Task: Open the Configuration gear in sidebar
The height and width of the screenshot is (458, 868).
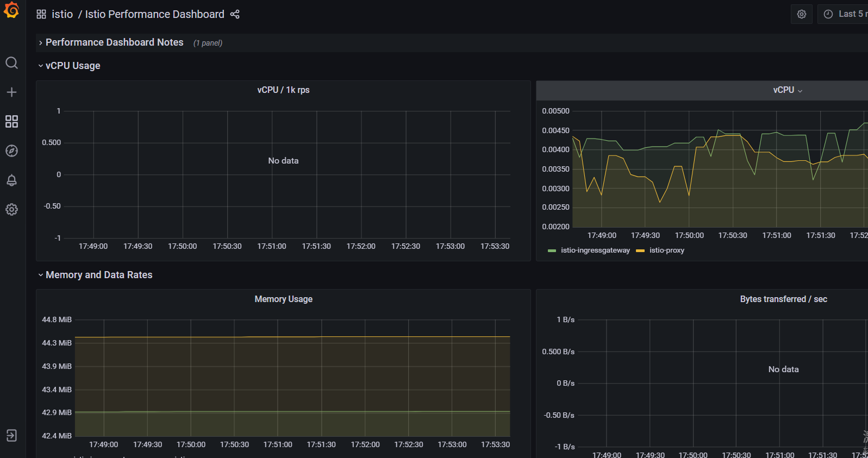Action: [11, 209]
